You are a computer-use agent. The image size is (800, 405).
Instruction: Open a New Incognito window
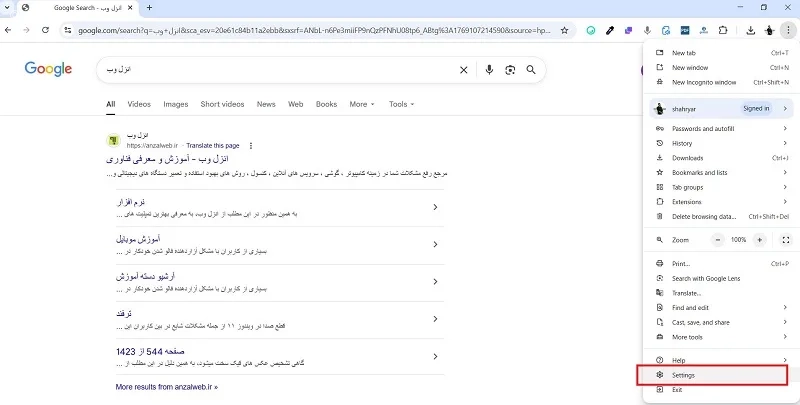coord(721,82)
